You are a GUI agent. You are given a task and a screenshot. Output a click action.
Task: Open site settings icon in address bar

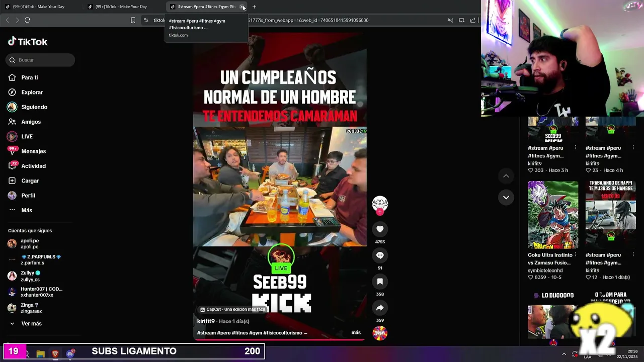146,20
